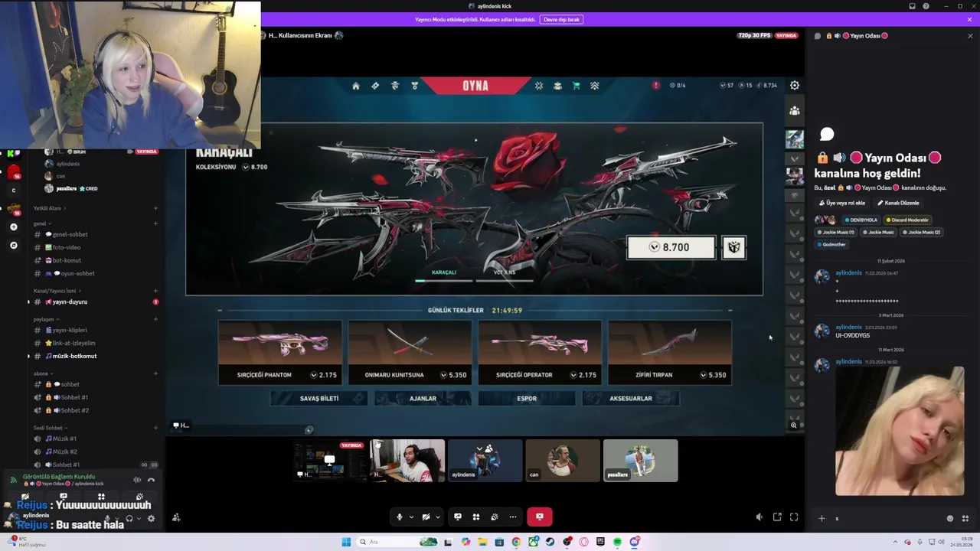Add channel to abone category
This screenshot has height=551, width=980.
(x=155, y=373)
